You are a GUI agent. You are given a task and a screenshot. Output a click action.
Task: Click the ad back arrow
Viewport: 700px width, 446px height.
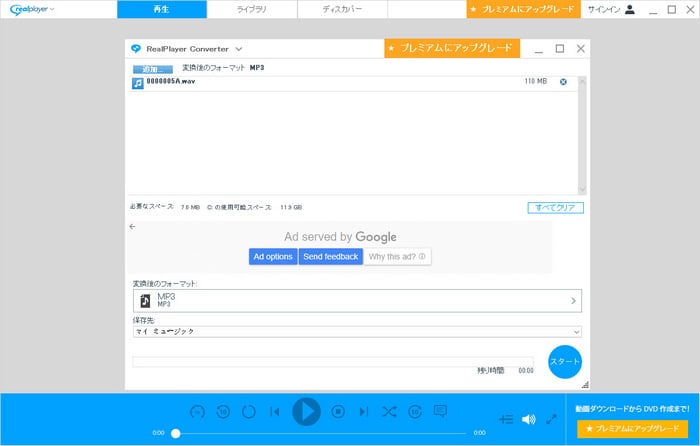click(132, 227)
